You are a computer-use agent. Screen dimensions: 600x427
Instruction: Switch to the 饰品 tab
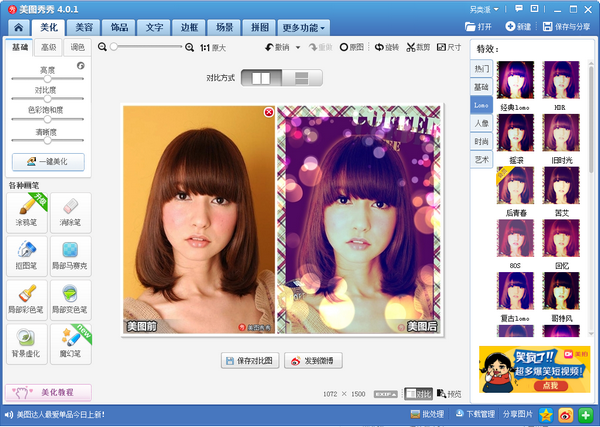pyautogui.click(x=119, y=28)
